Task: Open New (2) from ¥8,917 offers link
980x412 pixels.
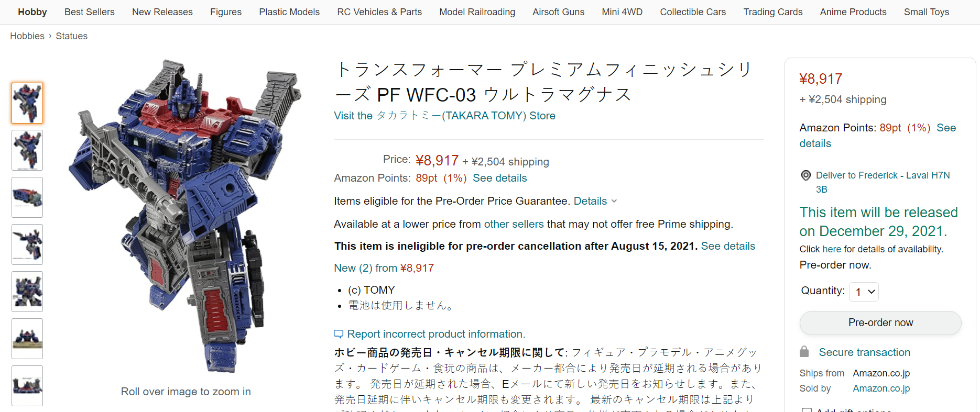Action: tap(384, 268)
